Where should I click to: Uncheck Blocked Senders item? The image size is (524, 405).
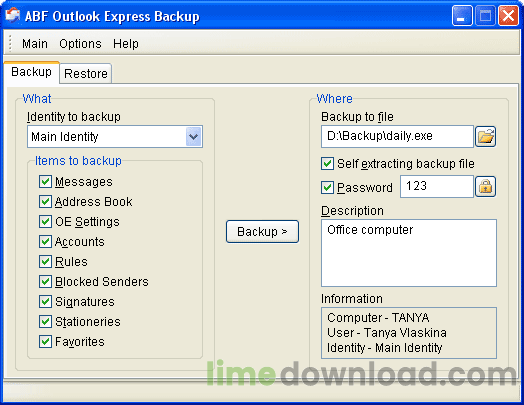click(45, 282)
